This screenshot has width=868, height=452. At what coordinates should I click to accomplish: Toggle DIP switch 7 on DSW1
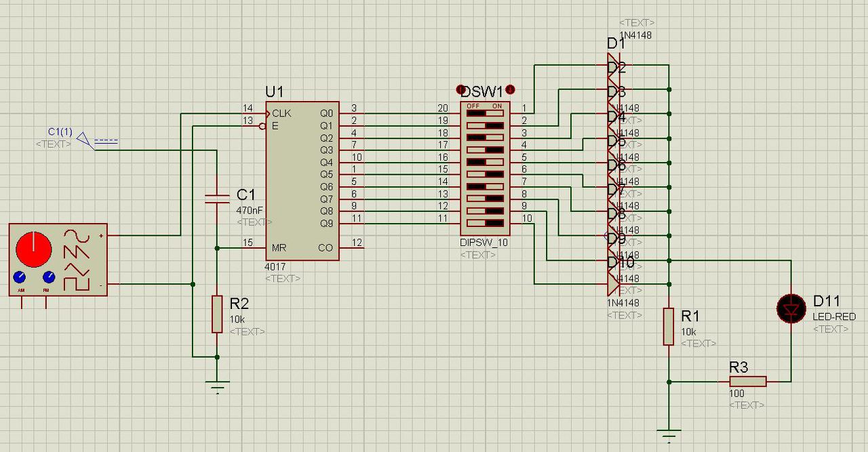coord(485,186)
